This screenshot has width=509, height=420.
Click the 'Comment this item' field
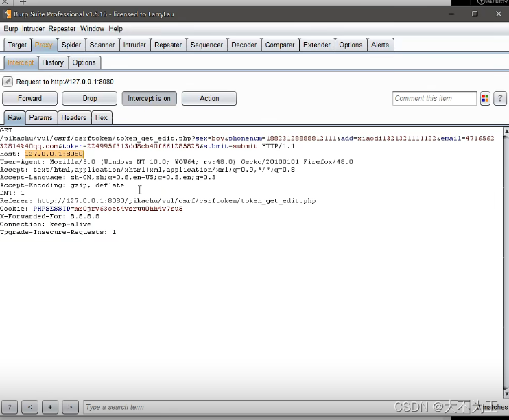coord(434,98)
